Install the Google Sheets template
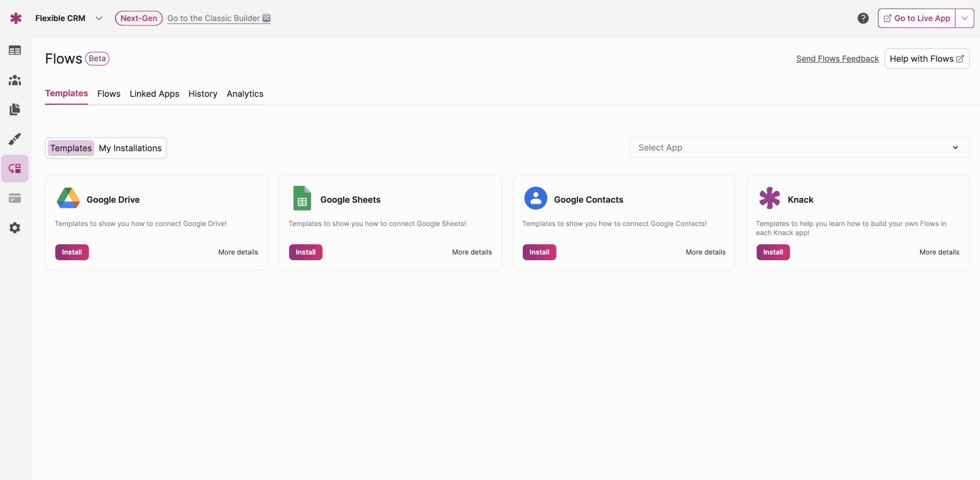 [305, 252]
